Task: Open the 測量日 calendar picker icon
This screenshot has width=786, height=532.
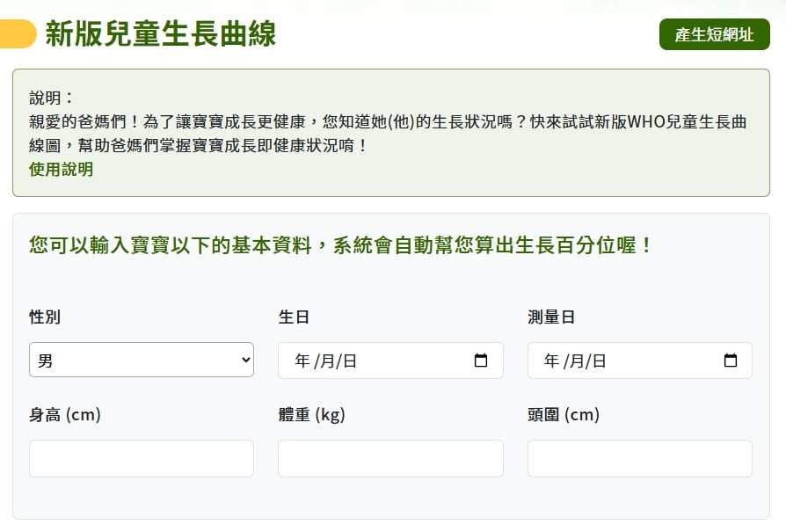Action: pos(730,361)
